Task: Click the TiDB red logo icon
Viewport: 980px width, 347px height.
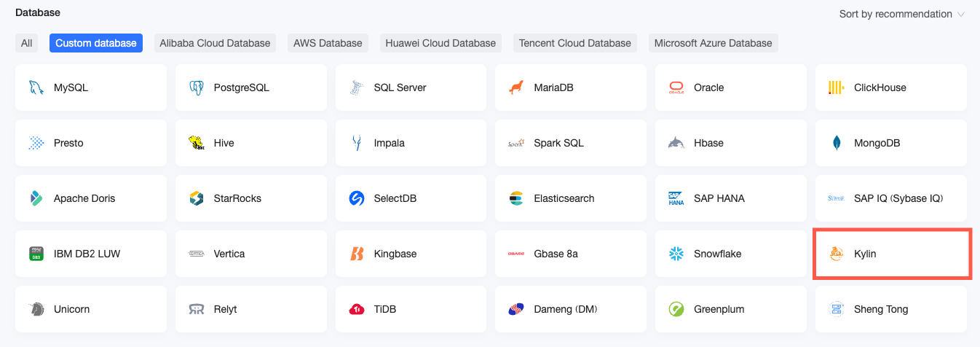Action: [x=356, y=309]
